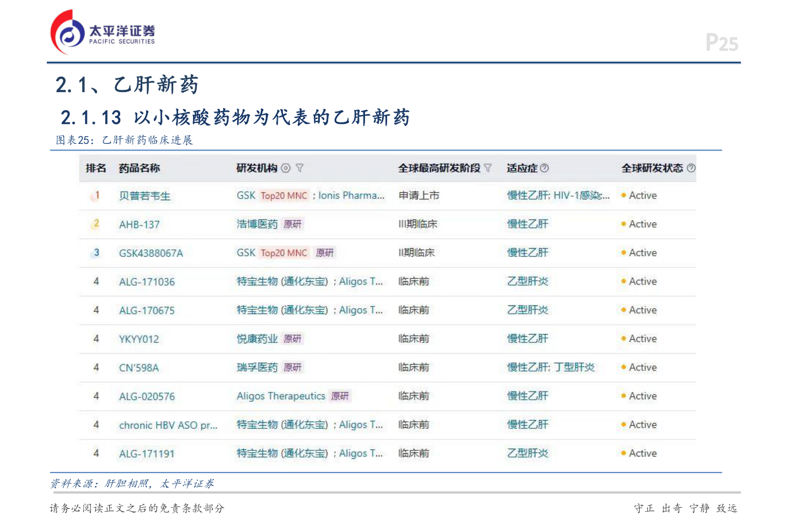The image size is (794, 532).
Task: Open drug link chronic HBV ASO pr...
Action: [x=168, y=425]
